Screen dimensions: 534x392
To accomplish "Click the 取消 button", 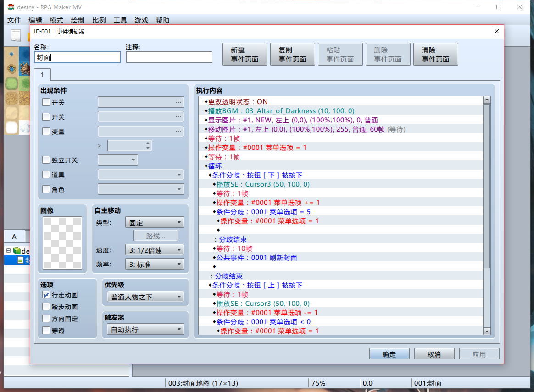I will pos(434,354).
